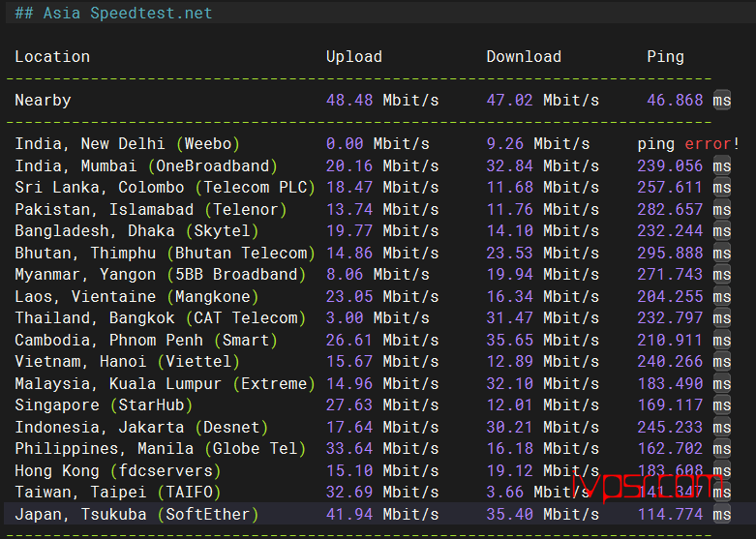Click Nearby ping value 46.868

675,101
